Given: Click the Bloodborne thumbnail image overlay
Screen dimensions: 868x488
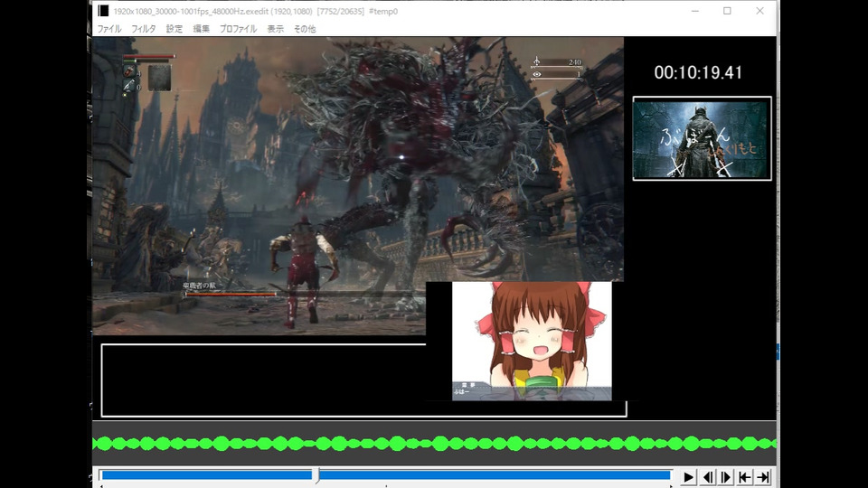Looking at the screenshot, I should coord(702,138).
